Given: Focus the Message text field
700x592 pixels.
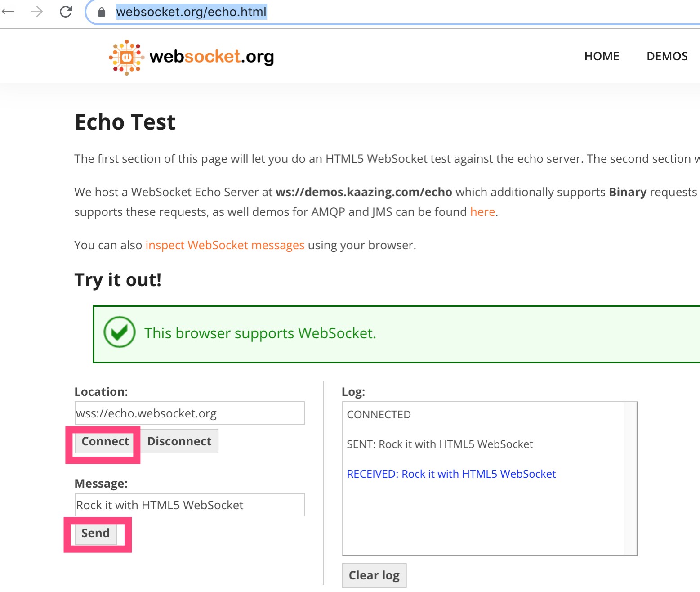Looking at the screenshot, I should [190, 505].
